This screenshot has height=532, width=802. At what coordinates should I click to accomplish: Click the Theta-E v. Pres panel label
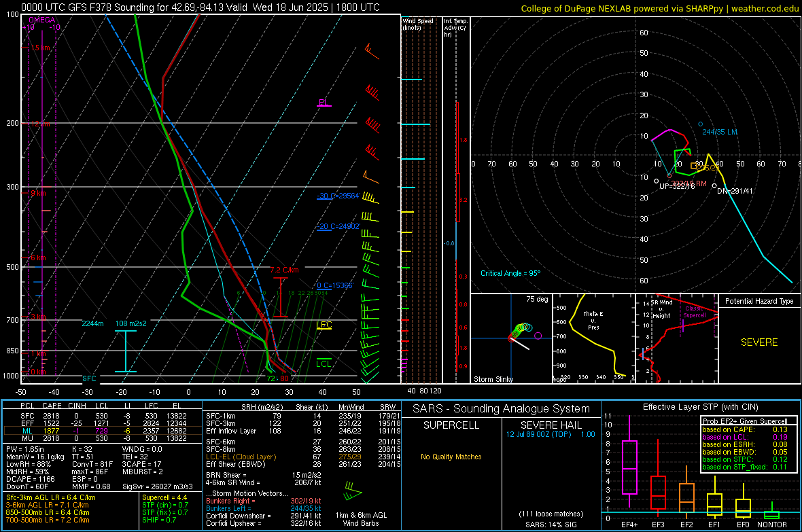pos(593,321)
